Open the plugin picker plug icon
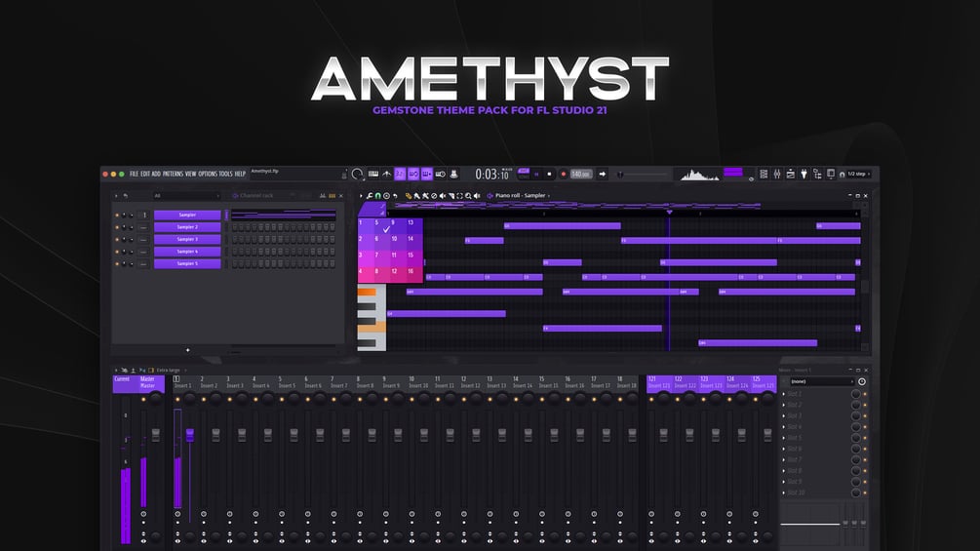The height and width of the screenshot is (551, 980). [804, 175]
